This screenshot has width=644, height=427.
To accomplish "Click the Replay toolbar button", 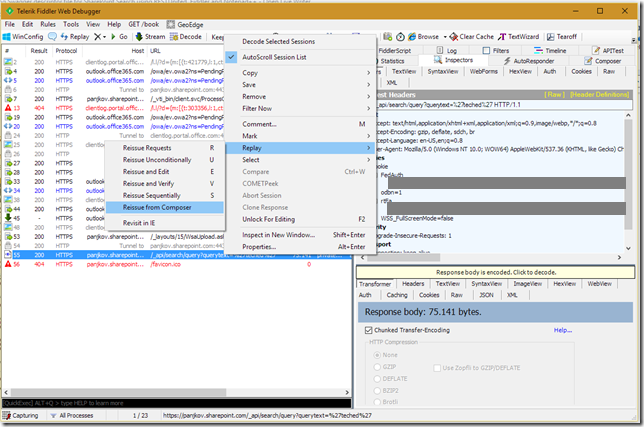I will coord(75,37).
